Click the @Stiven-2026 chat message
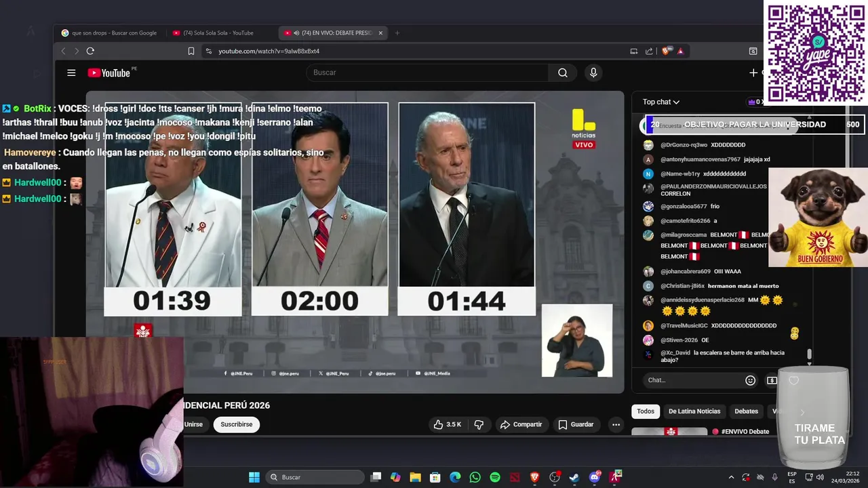The height and width of the screenshot is (488, 868). [x=705, y=340]
